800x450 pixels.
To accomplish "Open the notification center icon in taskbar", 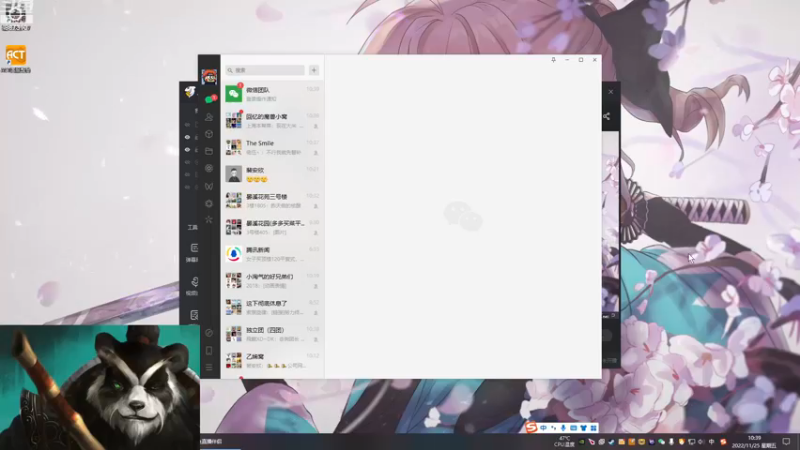I will [x=786, y=441].
